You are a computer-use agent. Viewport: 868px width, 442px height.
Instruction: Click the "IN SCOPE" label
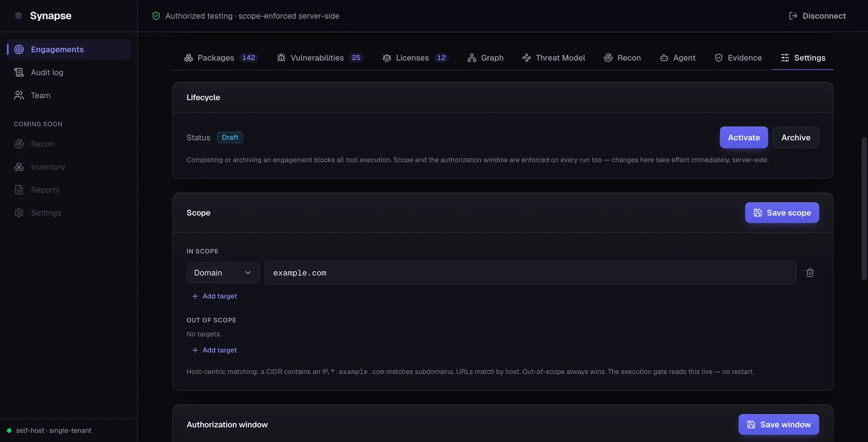[x=202, y=252]
